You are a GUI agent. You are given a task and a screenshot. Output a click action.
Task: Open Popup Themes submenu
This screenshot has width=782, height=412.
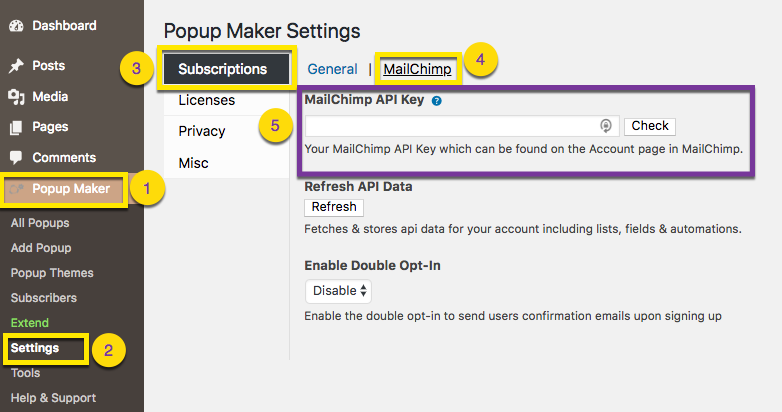pyautogui.click(x=52, y=273)
